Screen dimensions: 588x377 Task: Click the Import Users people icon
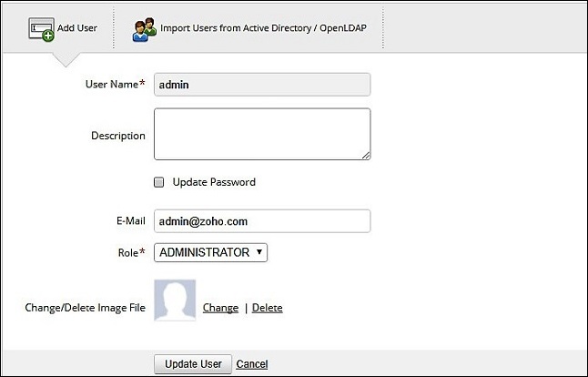coord(145,29)
